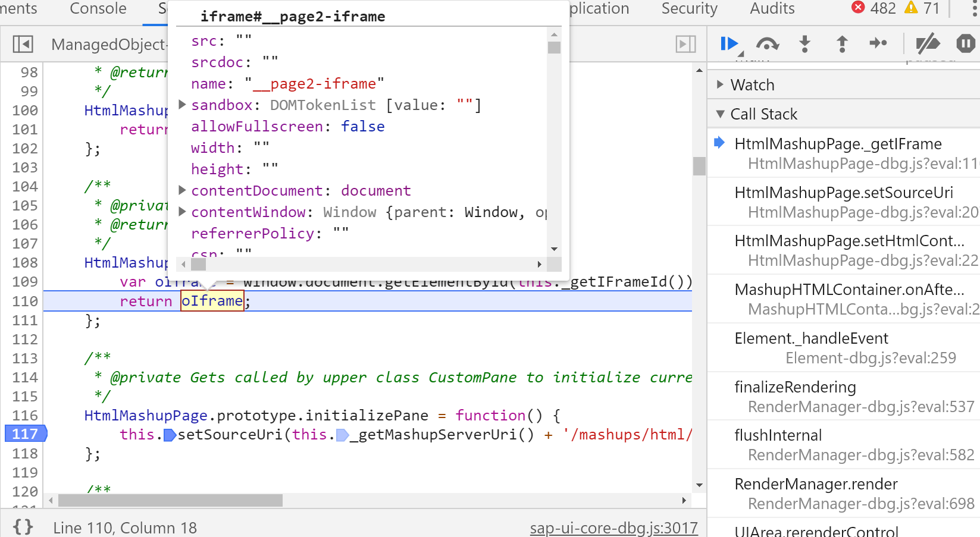The image size is (980, 537).
Task: Click the referrerPolicy property row
Action: click(x=362, y=233)
